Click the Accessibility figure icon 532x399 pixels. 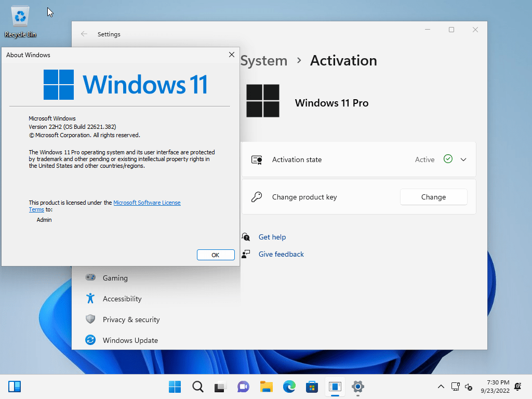pos(90,298)
